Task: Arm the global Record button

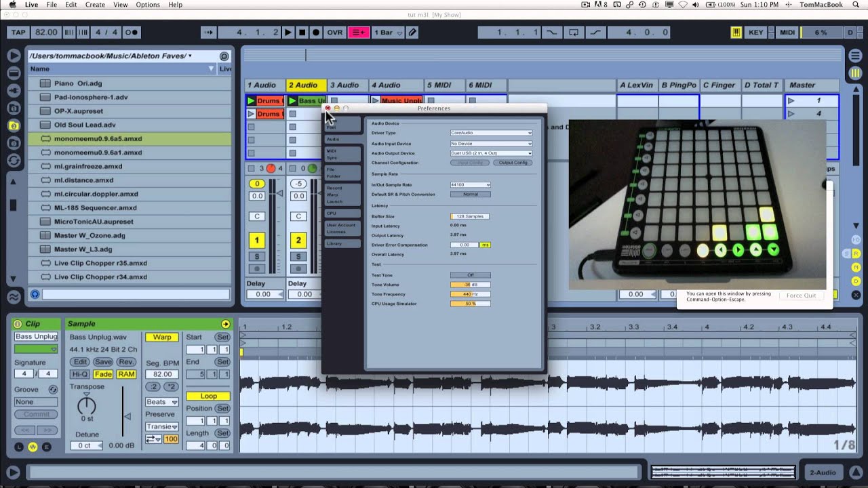Action: point(316,33)
